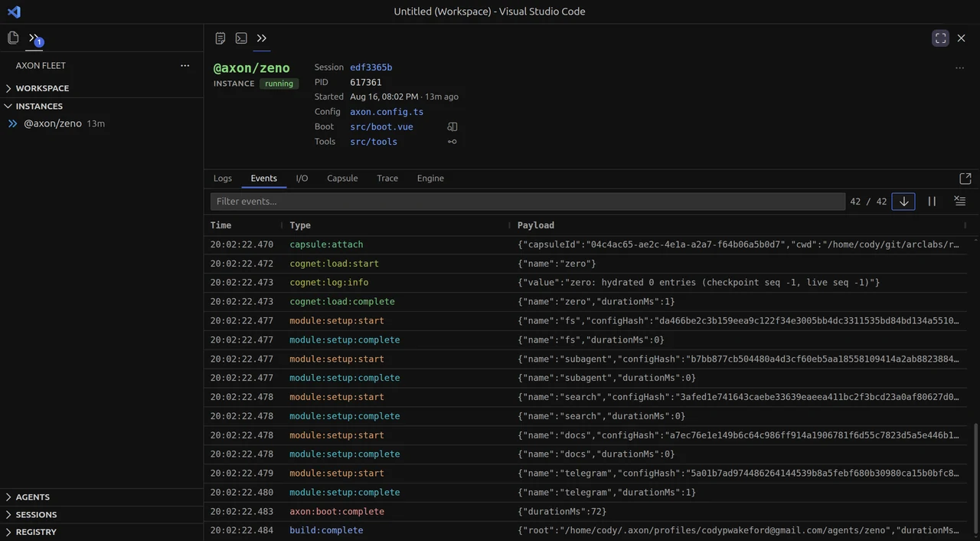This screenshot has height=541, width=980.
Task: Click the '42 / 42' event counter
Action: (868, 202)
